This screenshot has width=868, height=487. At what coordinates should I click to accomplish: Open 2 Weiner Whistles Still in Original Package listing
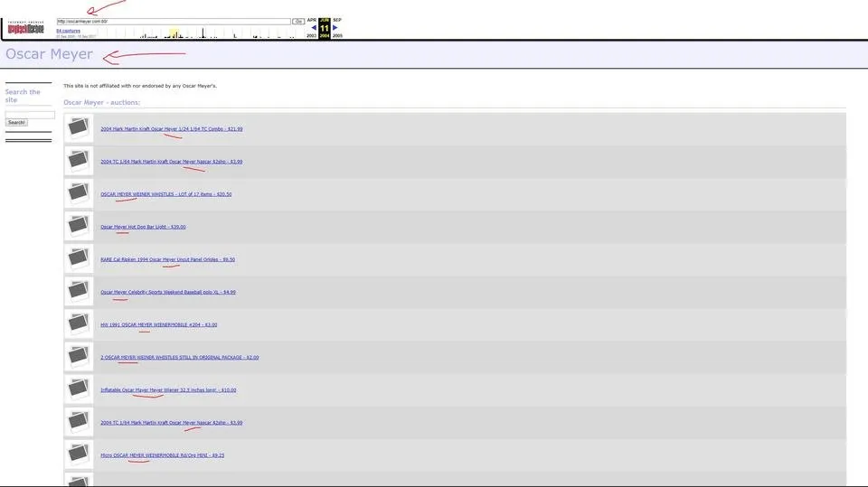180,358
